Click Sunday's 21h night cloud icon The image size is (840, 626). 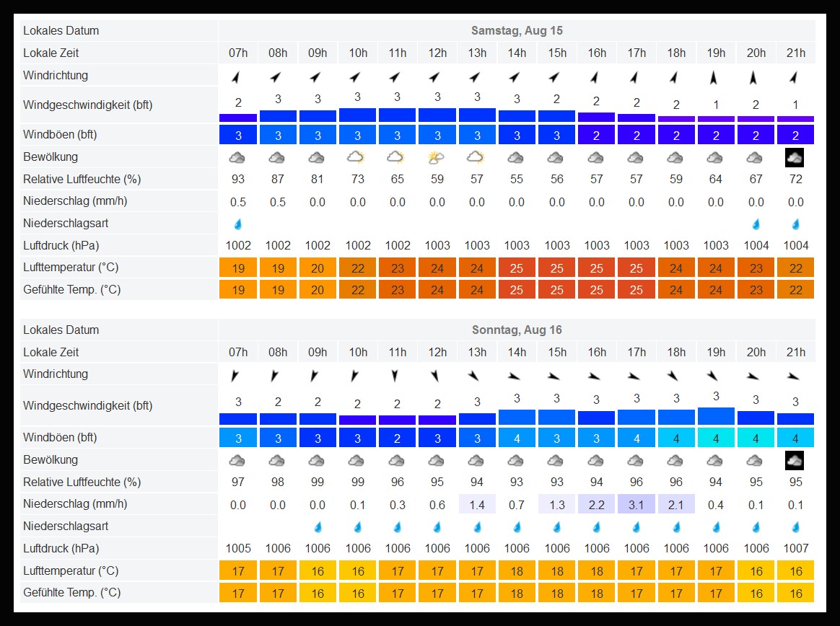tap(795, 460)
